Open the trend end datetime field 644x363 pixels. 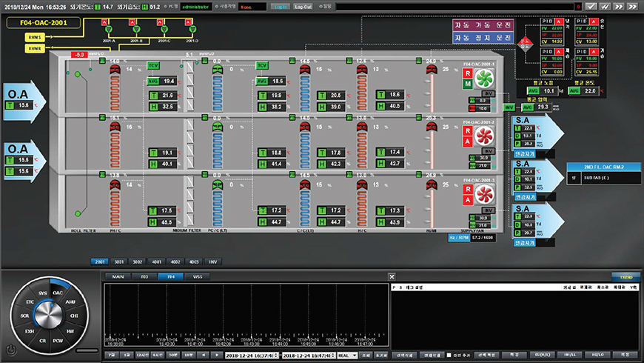coord(308,355)
